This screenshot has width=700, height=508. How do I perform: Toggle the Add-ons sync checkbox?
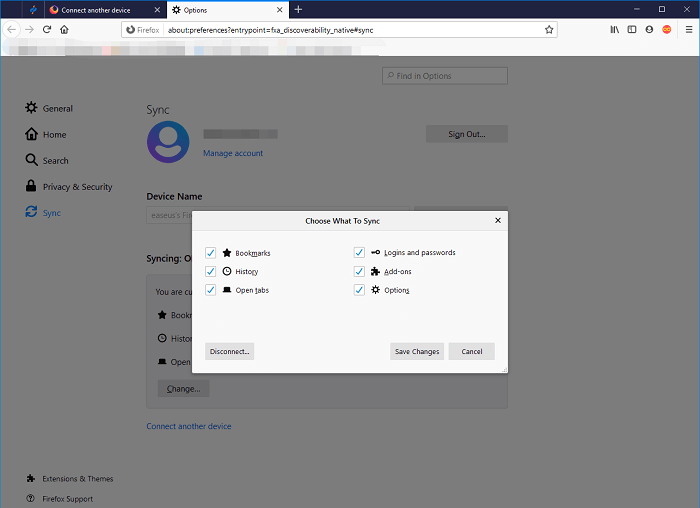coord(359,271)
